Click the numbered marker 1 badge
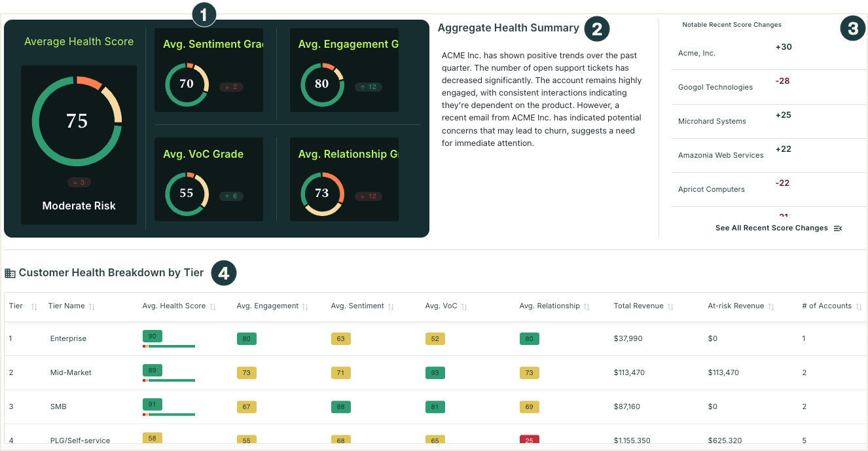This screenshot has width=868, height=451. coord(203,14)
